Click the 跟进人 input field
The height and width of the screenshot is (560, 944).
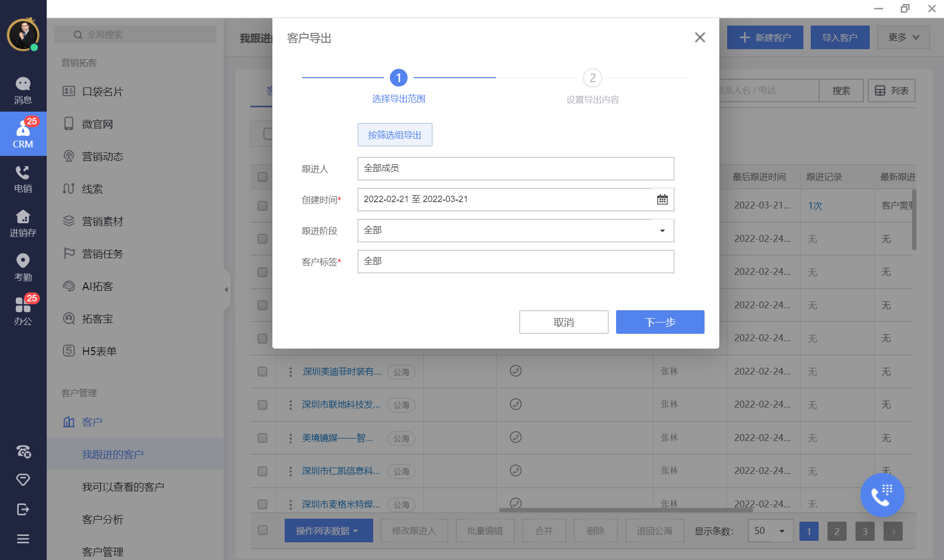tap(515, 169)
